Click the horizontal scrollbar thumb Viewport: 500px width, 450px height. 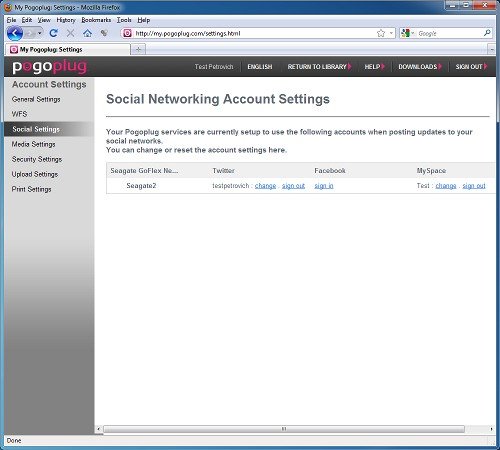click(284, 429)
